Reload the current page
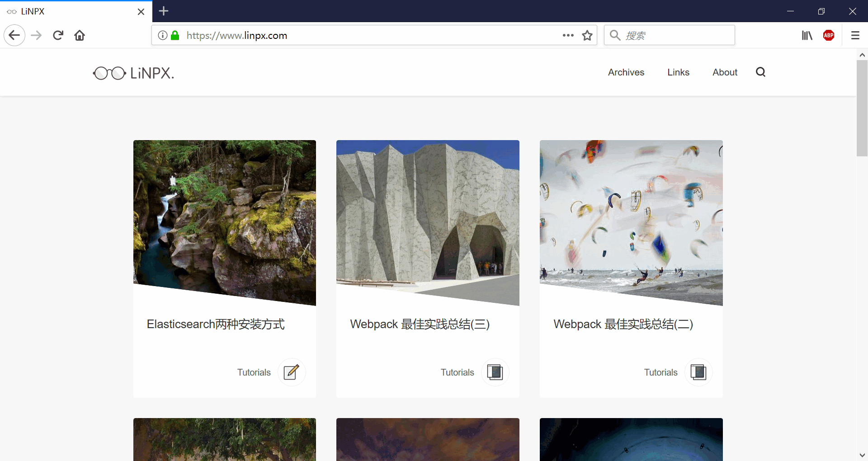This screenshot has height=461, width=868. 58,35
